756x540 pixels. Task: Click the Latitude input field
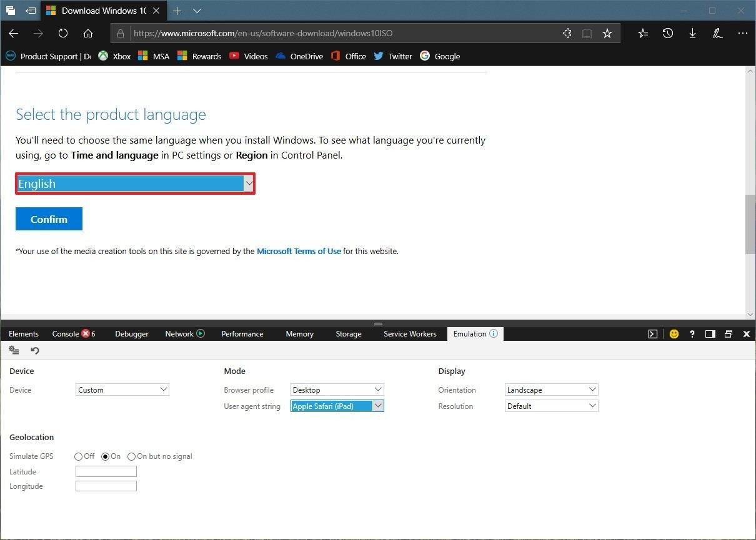tap(106, 472)
